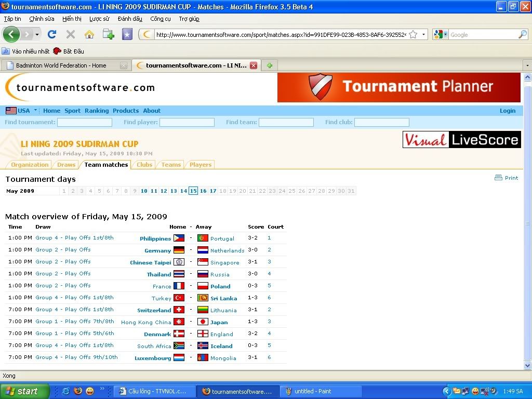Expand the quick launch overflow chevron

pyautogui.click(x=102, y=389)
